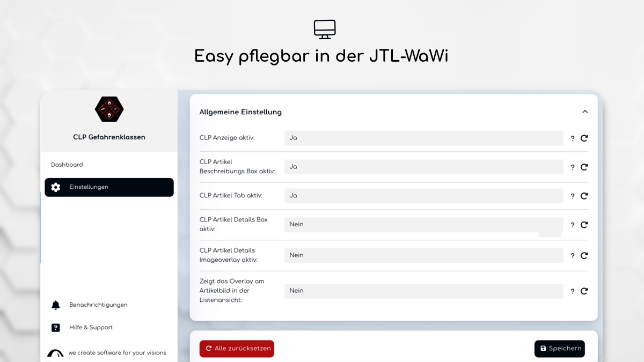
Task: Collapse the Allgemeine Einstellung section
Action: 585,112
